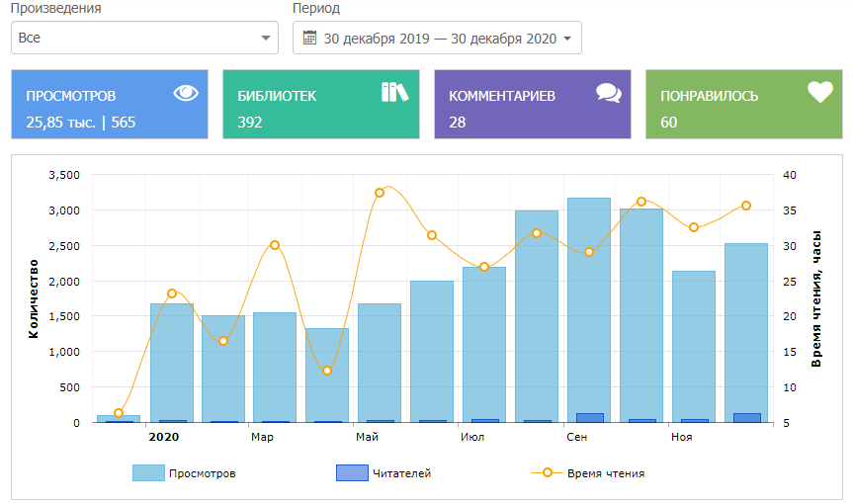Click the heart icon on Понравилось card
The image size is (853, 504).
(819, 92)
